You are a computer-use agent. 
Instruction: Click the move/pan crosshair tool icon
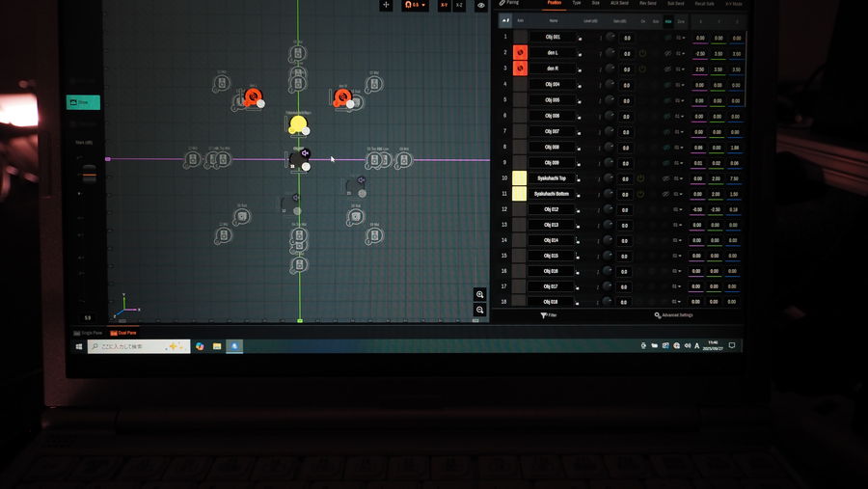click(x=386, y=5)
